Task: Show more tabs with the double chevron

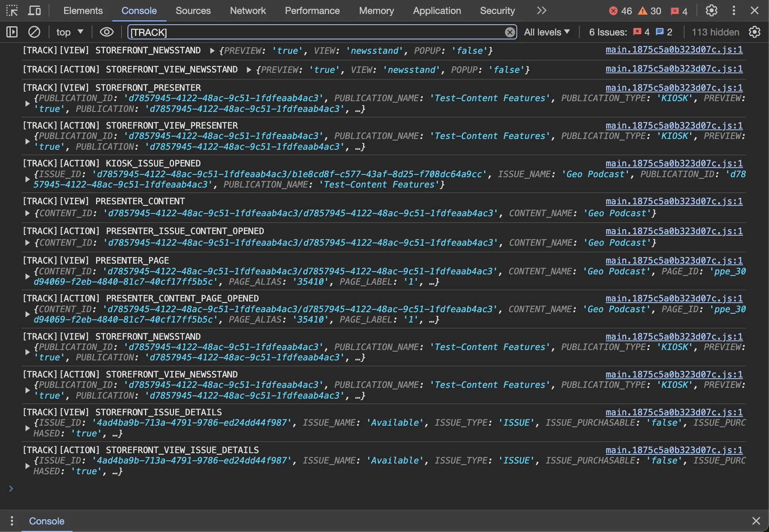Action: pos(541,11)
